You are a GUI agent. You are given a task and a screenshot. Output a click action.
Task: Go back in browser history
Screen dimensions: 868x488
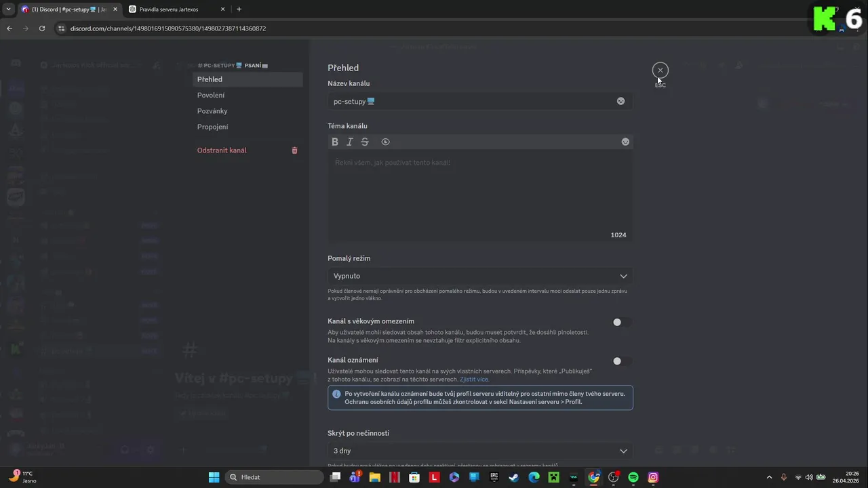[9, 28]
